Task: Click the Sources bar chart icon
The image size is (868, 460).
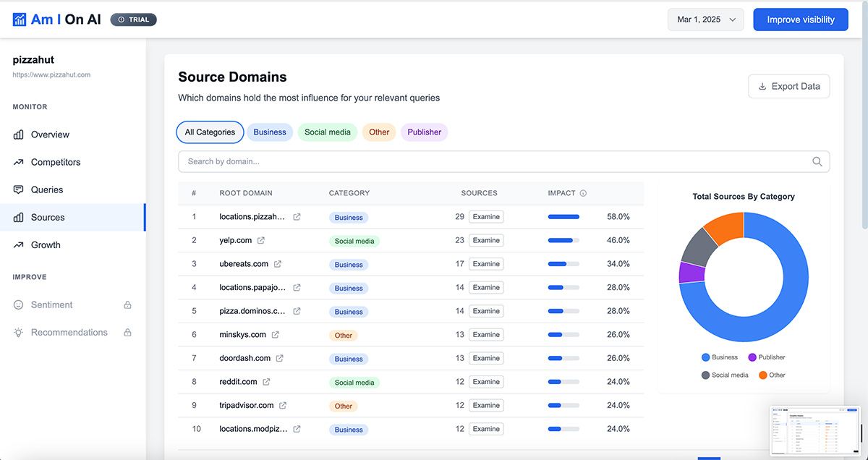Action: pos(19,217)
